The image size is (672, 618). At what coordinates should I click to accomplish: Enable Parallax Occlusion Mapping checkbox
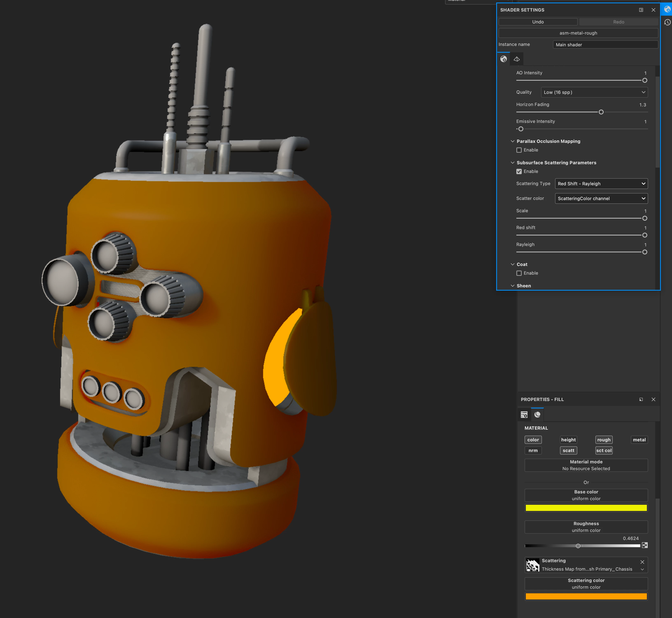(519, 150)
